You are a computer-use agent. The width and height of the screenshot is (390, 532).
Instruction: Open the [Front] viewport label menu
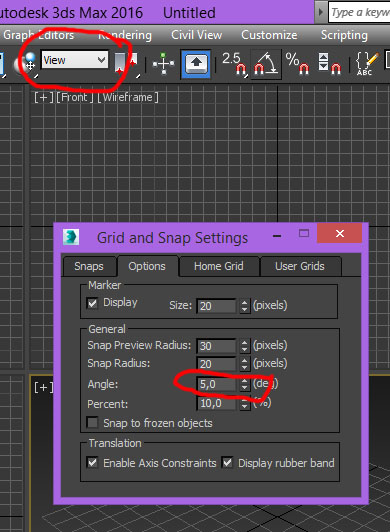pyautogui.click(x=75, y=97)
